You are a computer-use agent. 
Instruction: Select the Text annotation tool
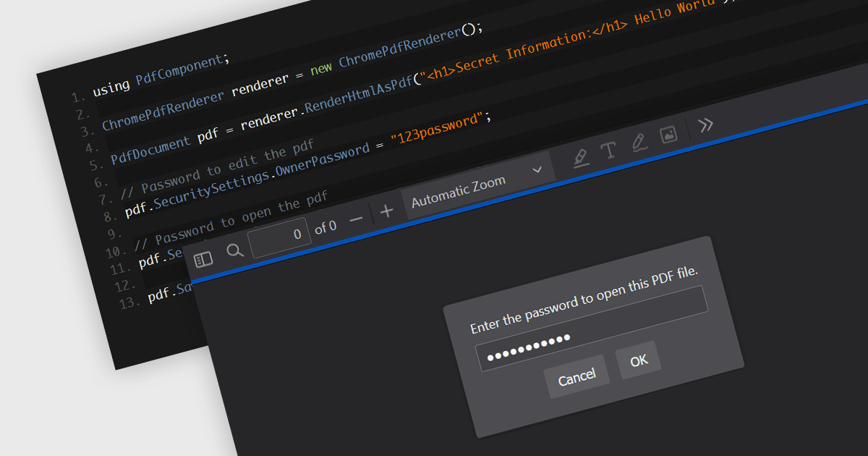coord(608,150)
